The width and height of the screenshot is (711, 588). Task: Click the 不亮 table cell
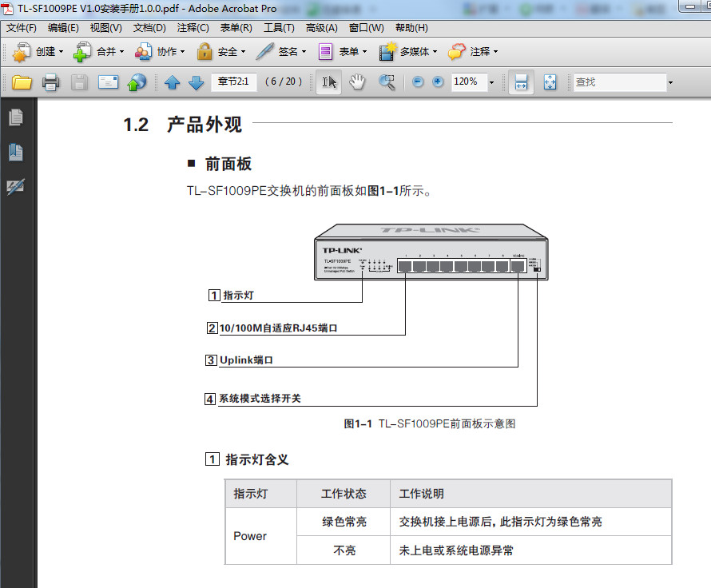pos(344,550)
